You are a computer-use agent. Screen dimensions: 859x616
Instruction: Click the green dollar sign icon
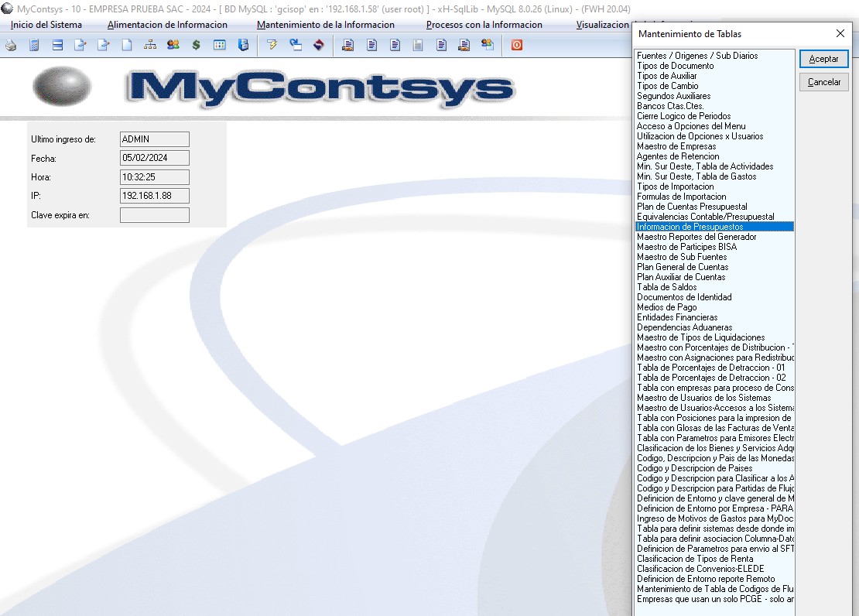197,45
